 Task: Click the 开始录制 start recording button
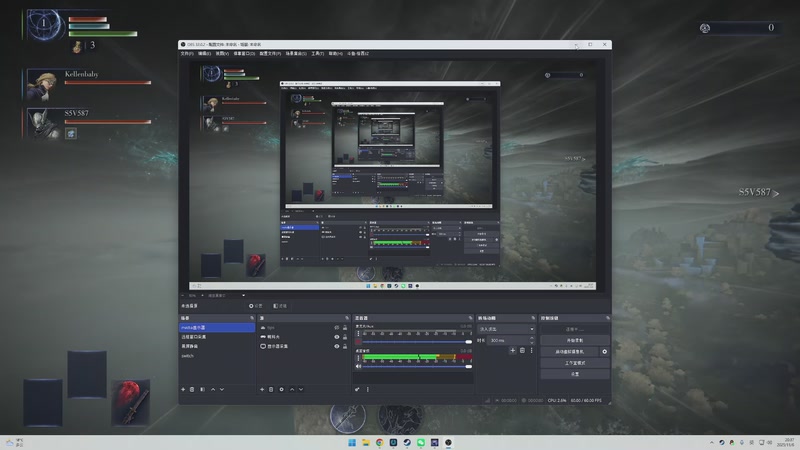[x=574, y=340]
